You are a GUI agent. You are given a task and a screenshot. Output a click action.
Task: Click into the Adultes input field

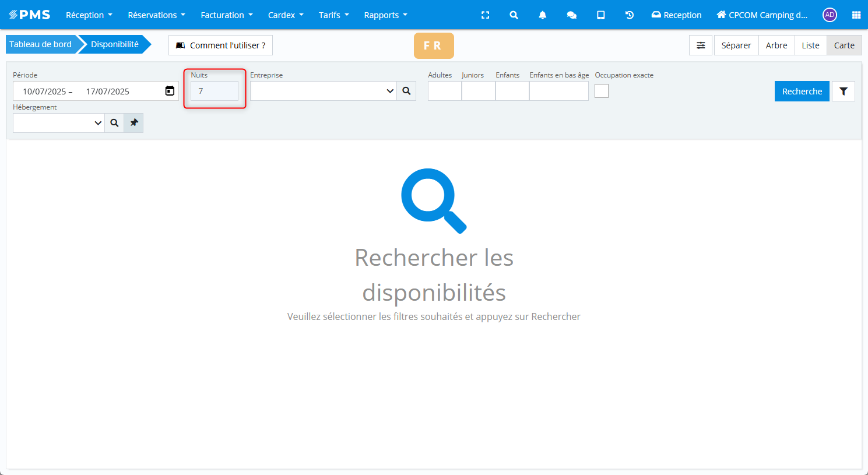[444, 91]
